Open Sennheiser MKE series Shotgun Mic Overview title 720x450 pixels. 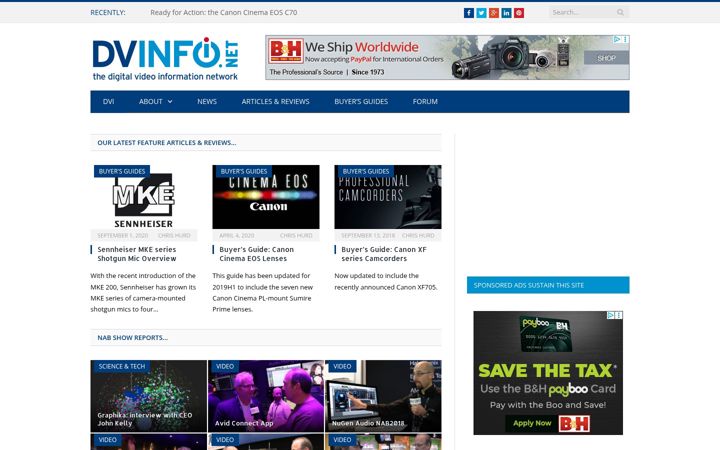click(137, 254)
